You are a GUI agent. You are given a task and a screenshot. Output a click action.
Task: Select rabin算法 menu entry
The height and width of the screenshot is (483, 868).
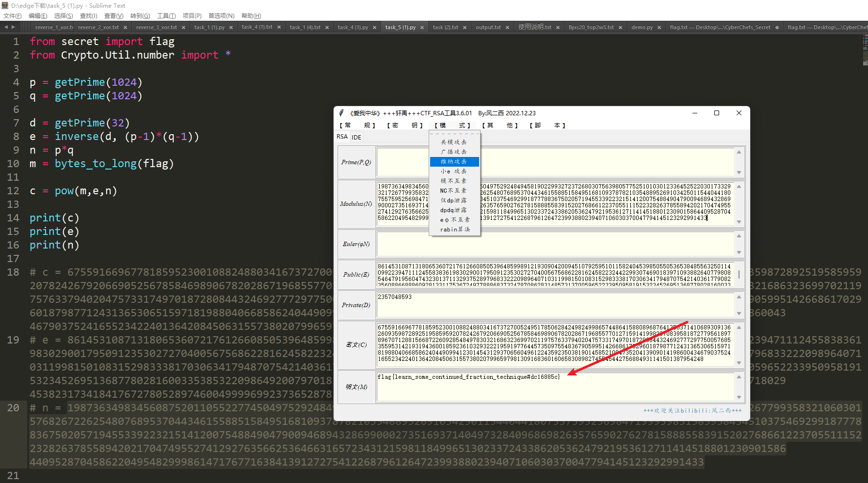(454, 229)
